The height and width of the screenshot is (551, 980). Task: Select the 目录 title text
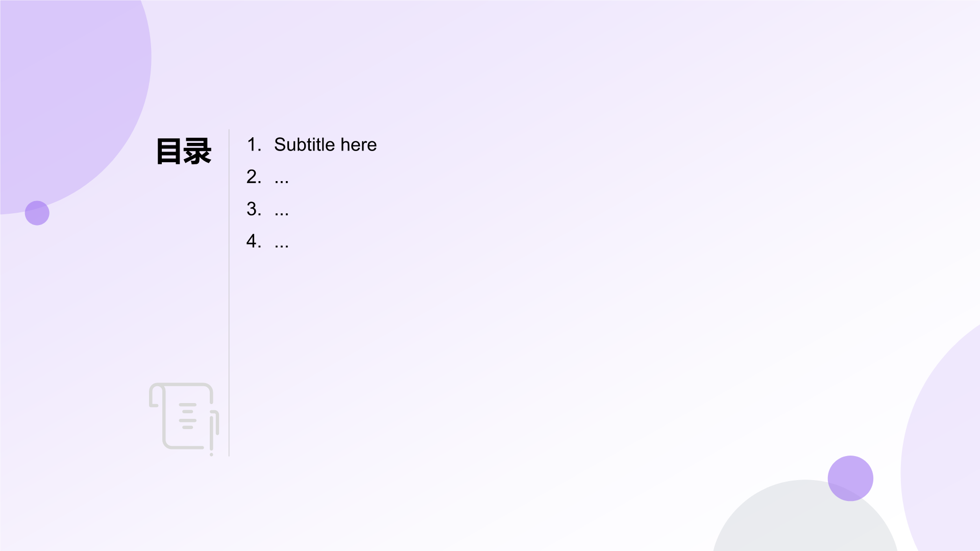point(183,151)
